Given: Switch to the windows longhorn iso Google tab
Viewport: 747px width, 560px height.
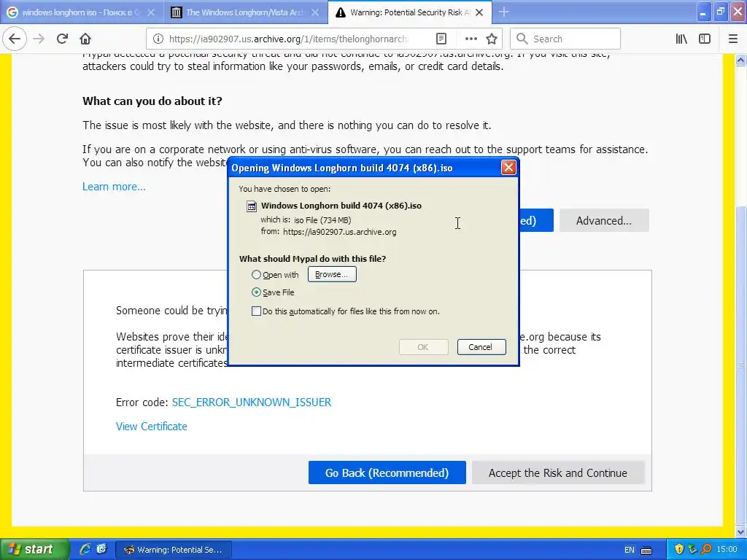Looking at the screenshot, I should [x=82, y=12].
